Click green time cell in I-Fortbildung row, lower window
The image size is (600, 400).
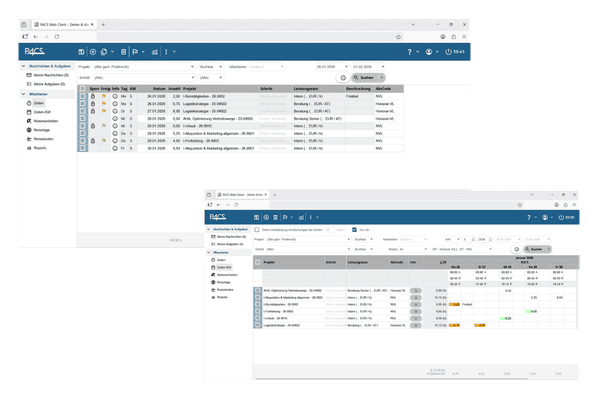[x=532, y=311]
